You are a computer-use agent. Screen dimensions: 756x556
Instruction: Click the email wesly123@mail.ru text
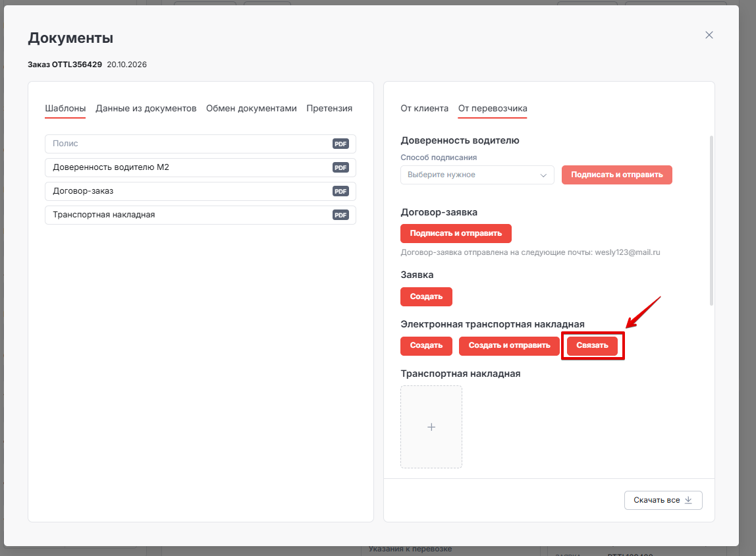click(x=628, y=252)
